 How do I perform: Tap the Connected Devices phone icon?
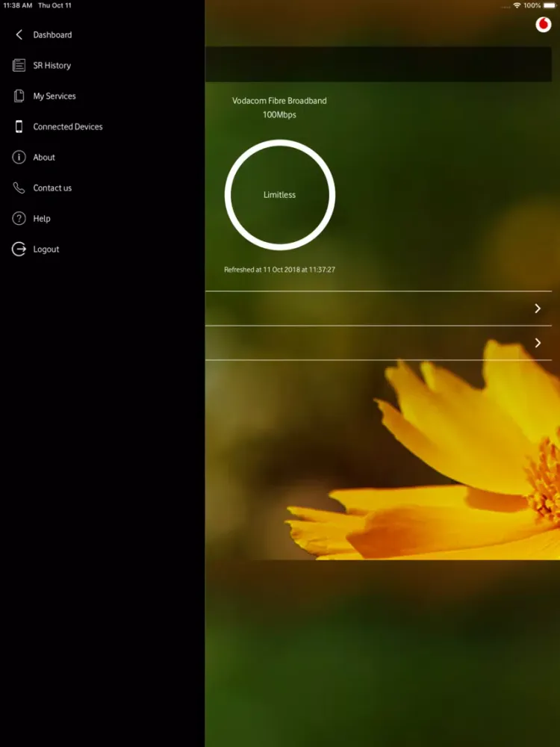coord(19,127)
